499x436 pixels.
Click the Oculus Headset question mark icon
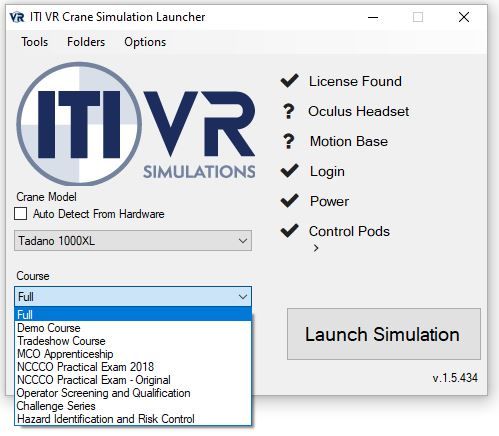coord(289,111)
